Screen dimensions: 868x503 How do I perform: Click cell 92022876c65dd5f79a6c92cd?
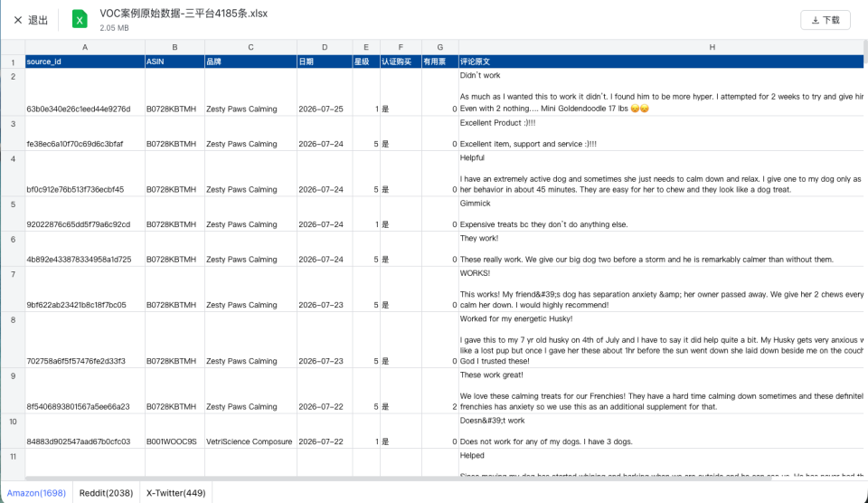pos(85,214)
